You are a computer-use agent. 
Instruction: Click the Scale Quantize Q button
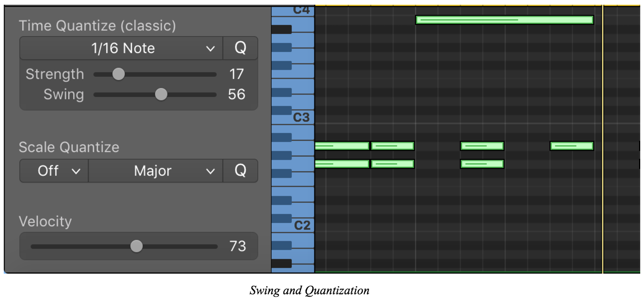pos(240,171)
